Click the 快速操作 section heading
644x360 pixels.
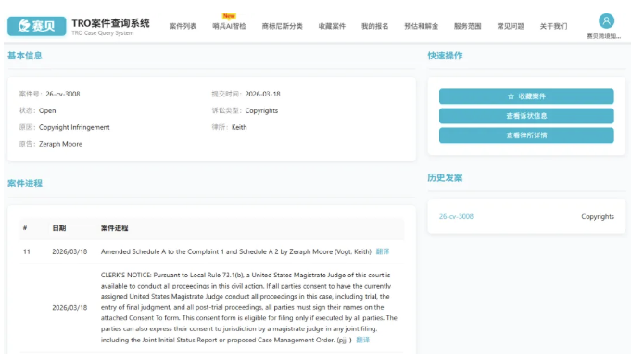point(445,56)
